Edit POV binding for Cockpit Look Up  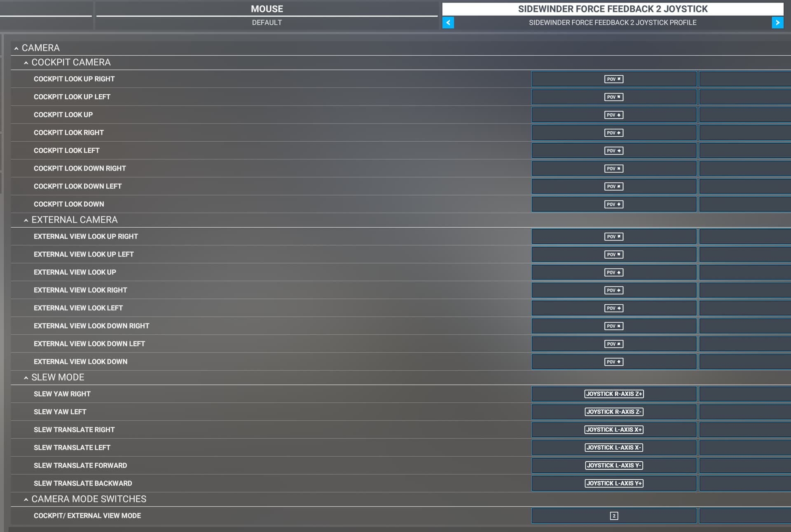[x=614, y=115]
